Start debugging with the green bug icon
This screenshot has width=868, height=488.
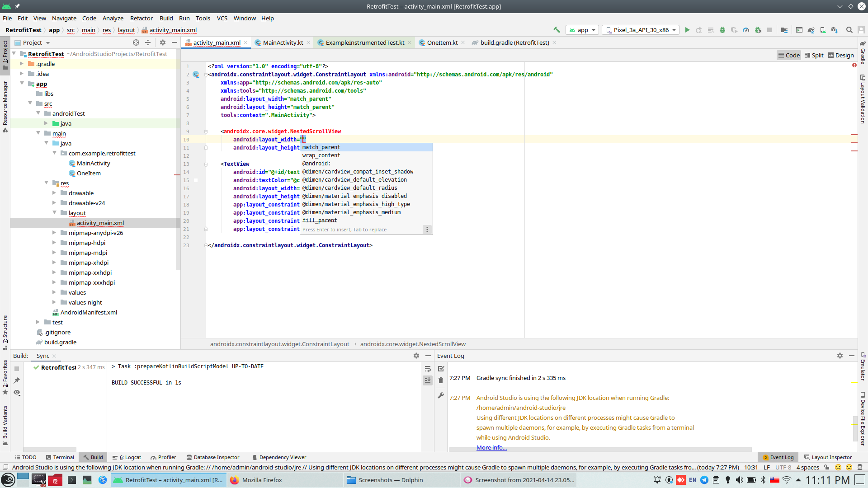point(722,30)
